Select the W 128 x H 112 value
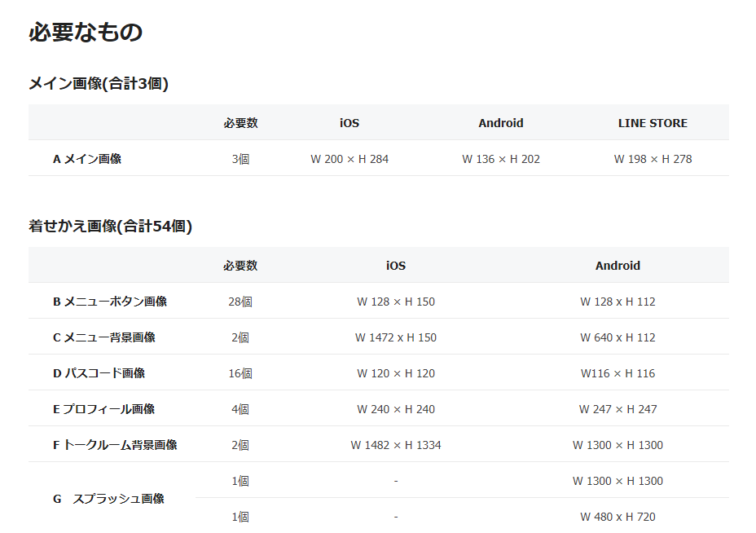This screenshot has height=533, width=756. 618,302
